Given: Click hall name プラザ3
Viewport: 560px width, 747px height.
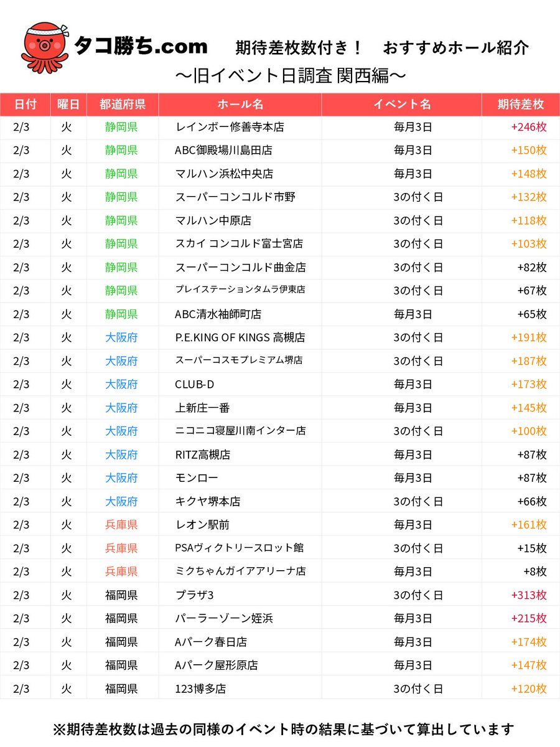Looking at the screenshot, I should coord(194,595).
